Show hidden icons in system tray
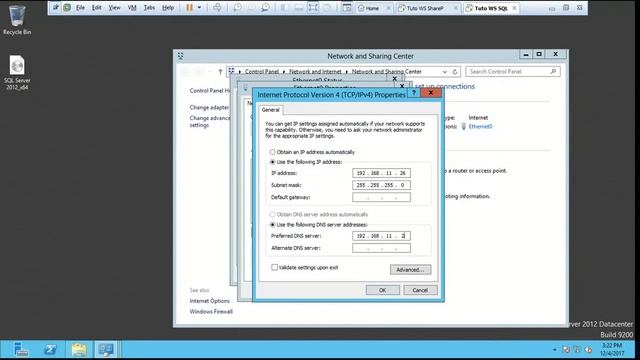 554,350
